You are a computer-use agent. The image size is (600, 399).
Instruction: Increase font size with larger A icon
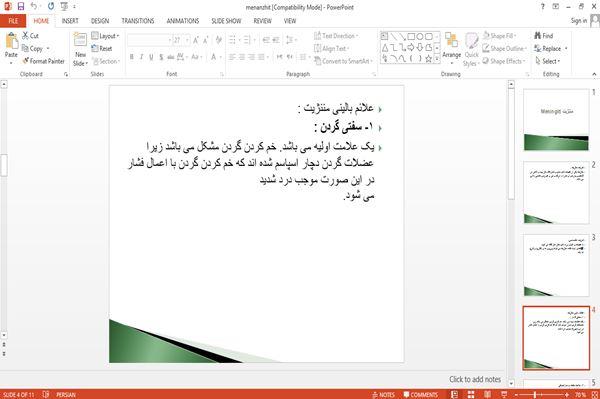[x=196, y=40]
